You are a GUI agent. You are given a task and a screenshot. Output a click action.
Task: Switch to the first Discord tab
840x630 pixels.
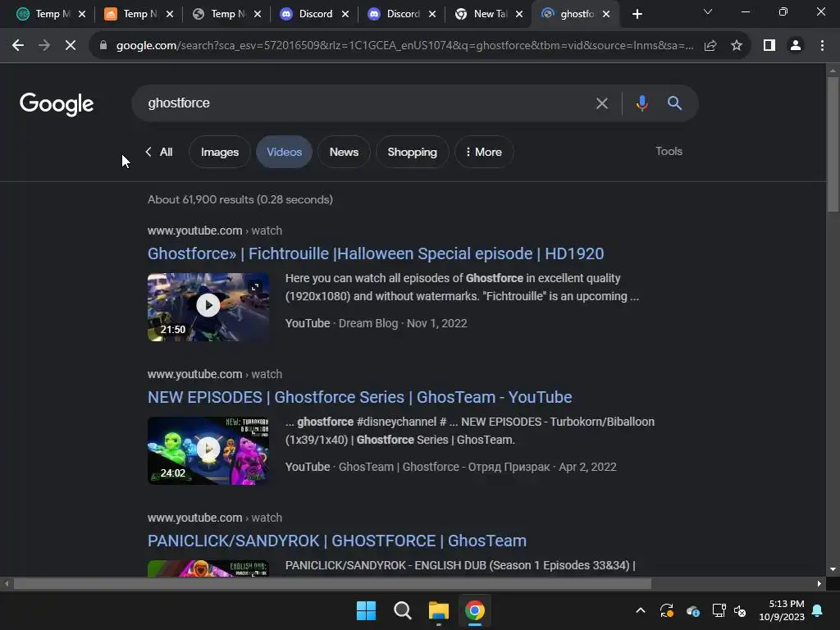(314, 14)
